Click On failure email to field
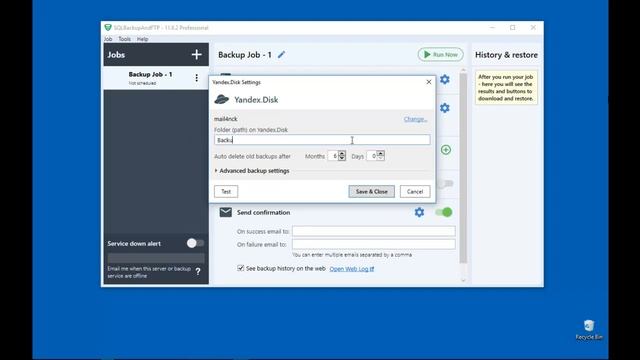 pos(373,244)
